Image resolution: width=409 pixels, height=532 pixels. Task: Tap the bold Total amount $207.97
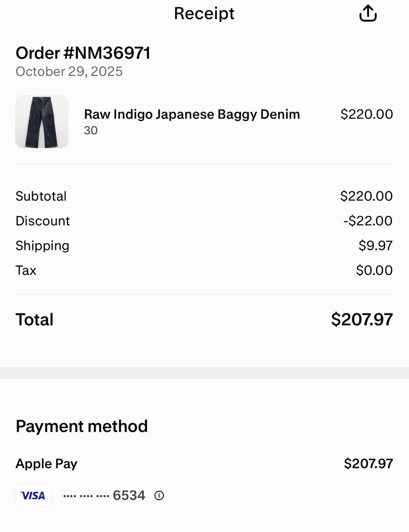(x=362, y=319)
